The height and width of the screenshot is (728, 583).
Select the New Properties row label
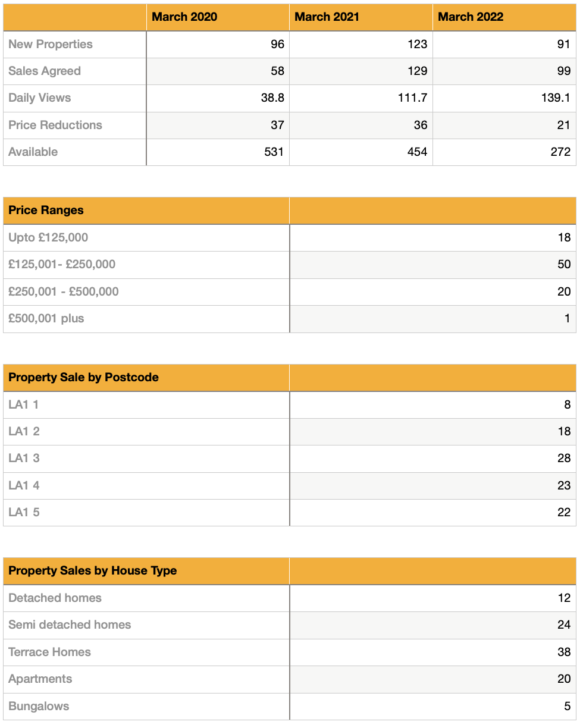coord(51,44)
